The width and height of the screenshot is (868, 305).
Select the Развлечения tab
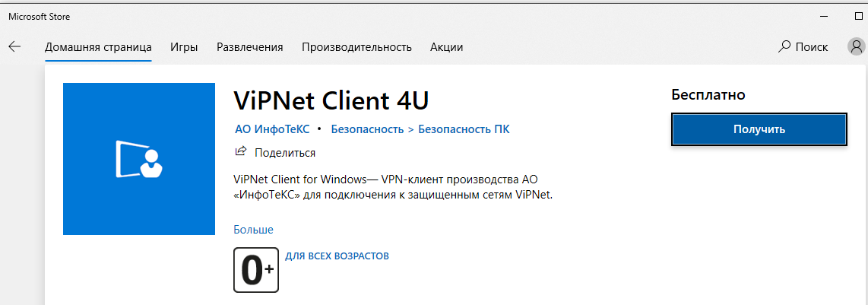pyautogui.click(x=249, y=47)
